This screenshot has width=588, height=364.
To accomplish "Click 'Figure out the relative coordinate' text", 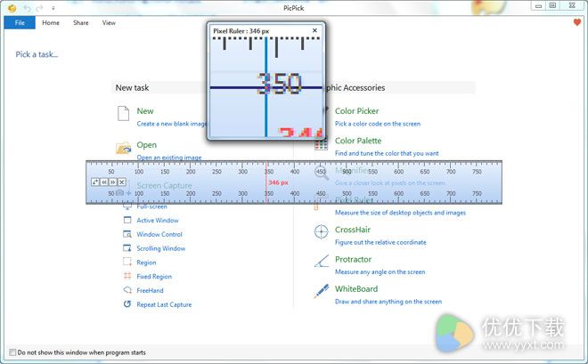I will click(x=380, y=242).
